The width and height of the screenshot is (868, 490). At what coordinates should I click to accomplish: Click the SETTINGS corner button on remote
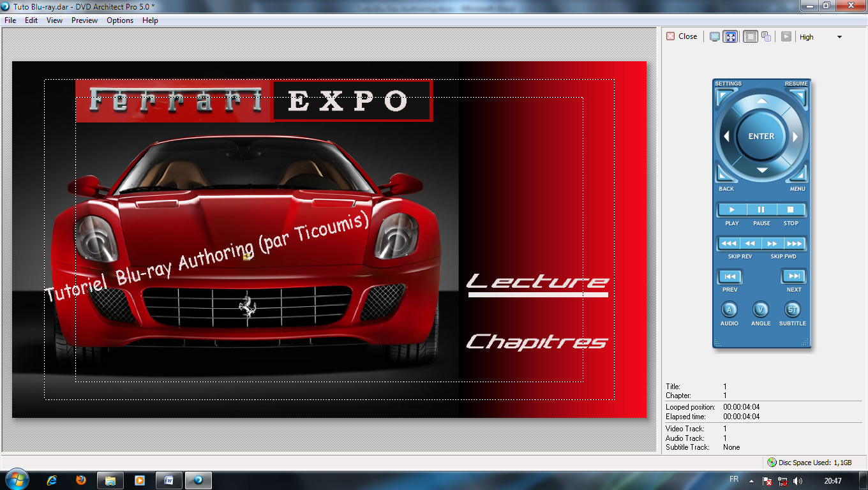724,96
